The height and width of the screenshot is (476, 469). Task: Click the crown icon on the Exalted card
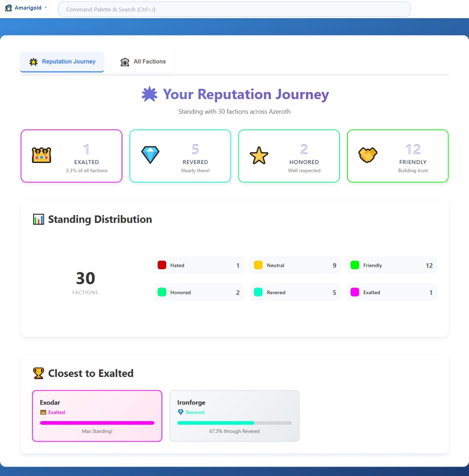pyautogui.click(x=41, y=155)
